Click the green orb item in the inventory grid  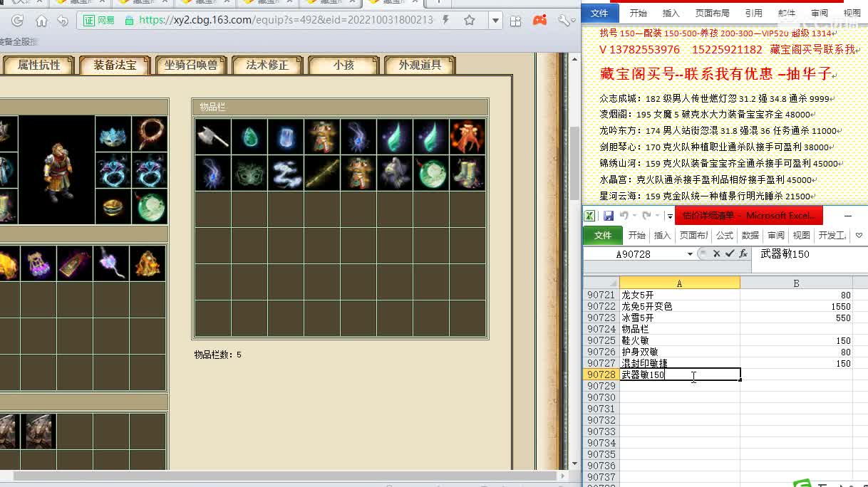coord(431,173)
